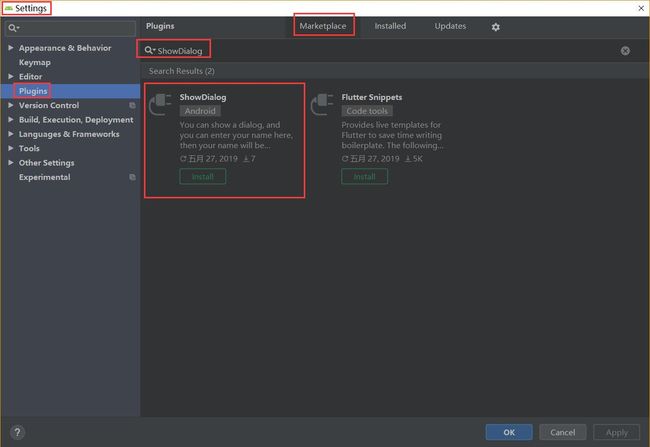Viewport: 650px width, 447px height.
Task: Click the 5K downloads count
Action: click(x=414, y=158)
